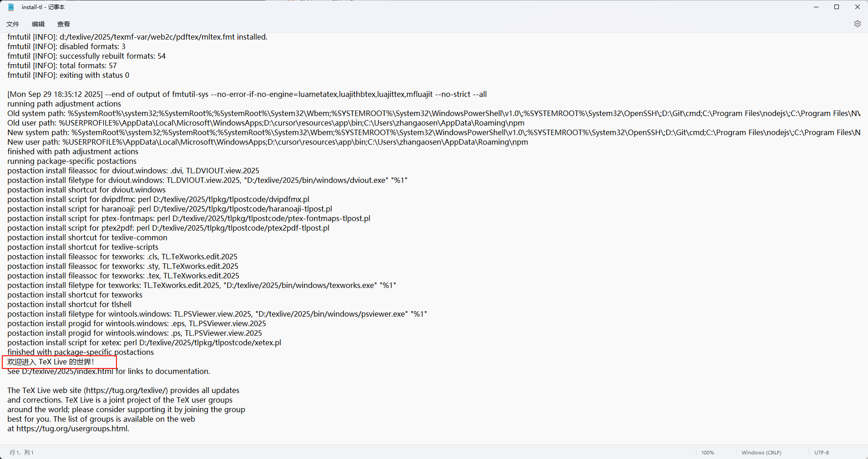
Task: Open the 编辑 menu
Action: coord(38,24)
